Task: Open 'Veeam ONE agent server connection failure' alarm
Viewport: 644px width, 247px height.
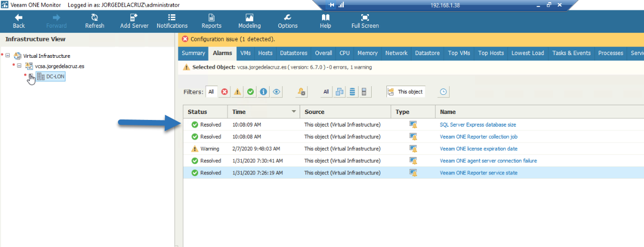Action: pyautogui.click(x=488, y=160)
